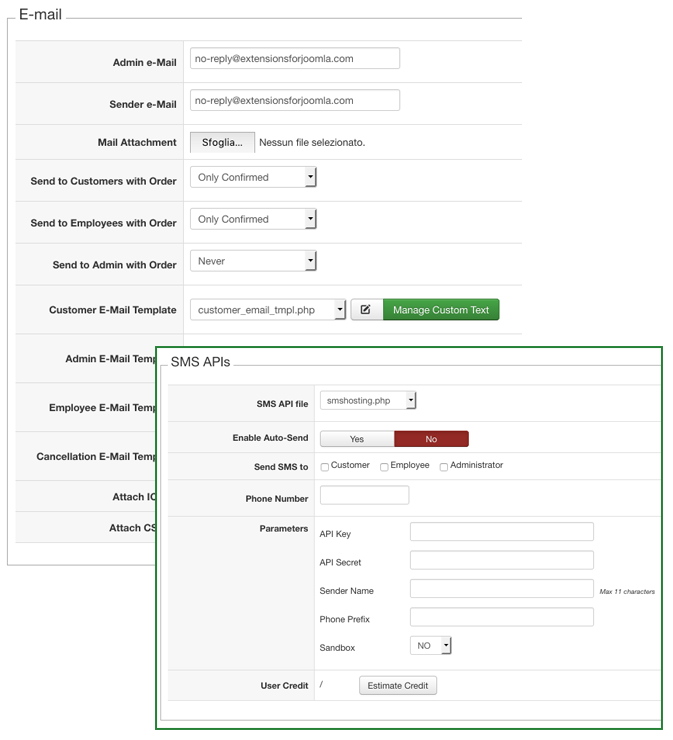Focus the API Key input field
The image size is (673, 740).
(x=502, y=532)
